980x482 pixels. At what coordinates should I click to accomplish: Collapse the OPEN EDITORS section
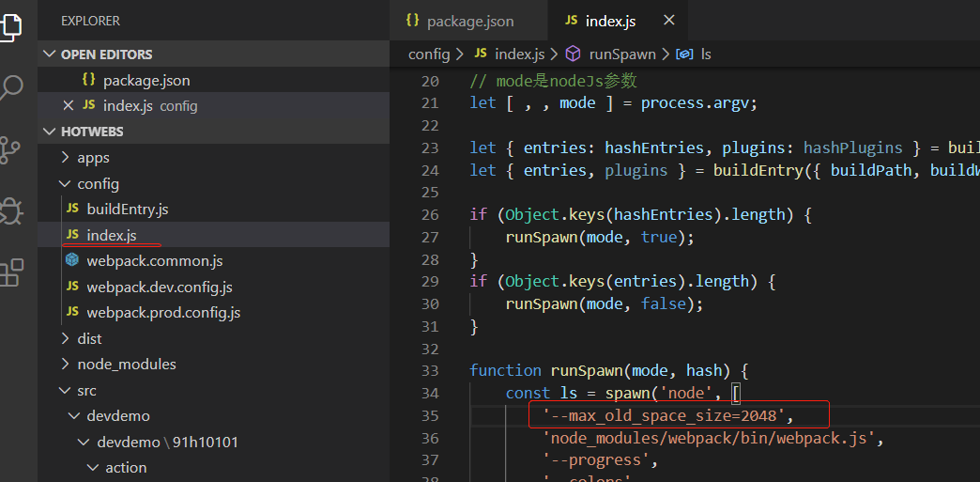[x=50, y=54]
